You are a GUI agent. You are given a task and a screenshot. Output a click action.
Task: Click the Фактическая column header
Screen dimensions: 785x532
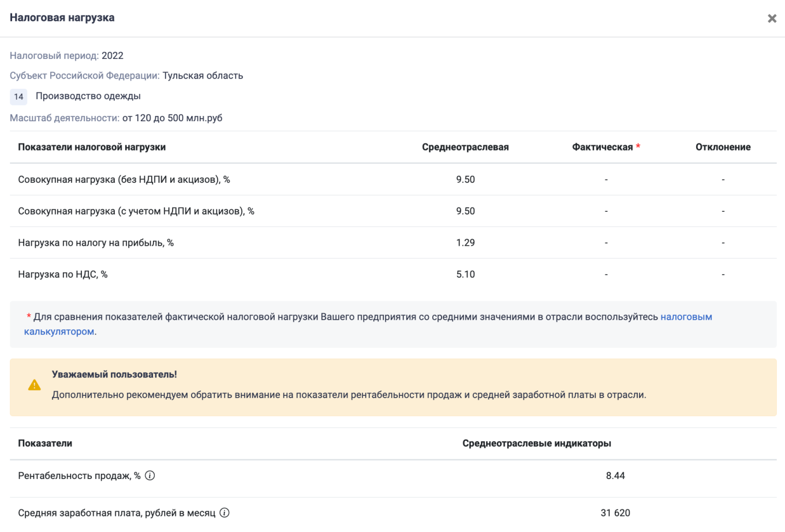(x=602, y=147)
